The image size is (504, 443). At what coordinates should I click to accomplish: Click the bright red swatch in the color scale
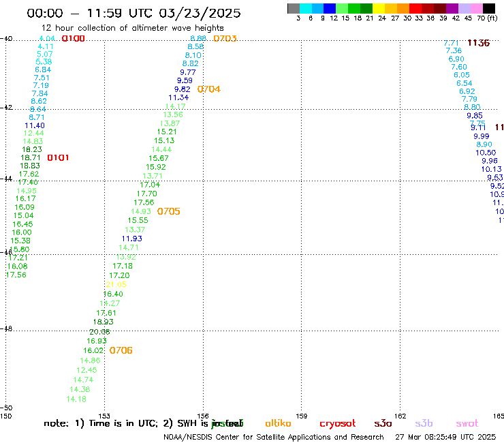(415, 8)
